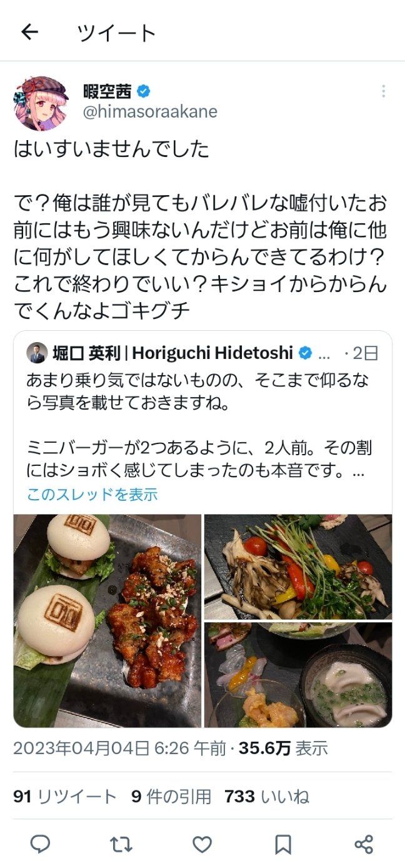Bookmark this tweet
Screen dimensions: 405x868
click(x=283, y=845)
